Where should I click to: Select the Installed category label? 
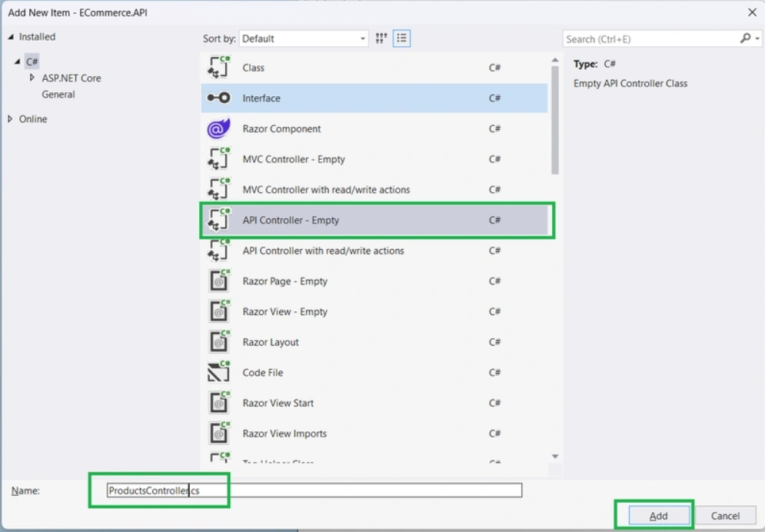37,37
